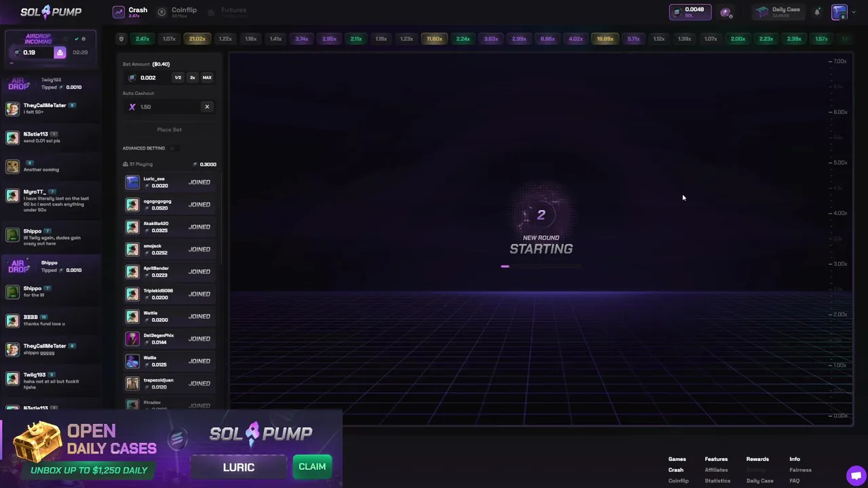Select the 11.80x history result
This screenshot has width=868, height=488.
pos(435,39)
